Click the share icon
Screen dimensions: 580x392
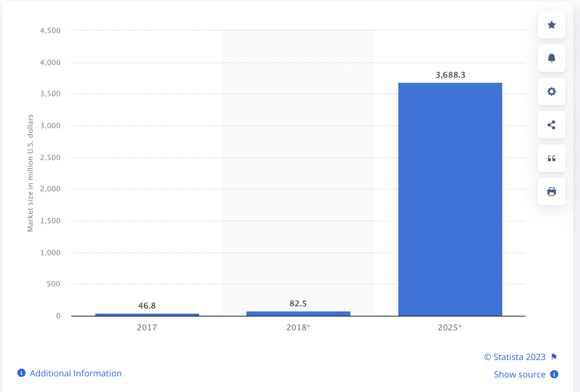[x=551, y=125]
